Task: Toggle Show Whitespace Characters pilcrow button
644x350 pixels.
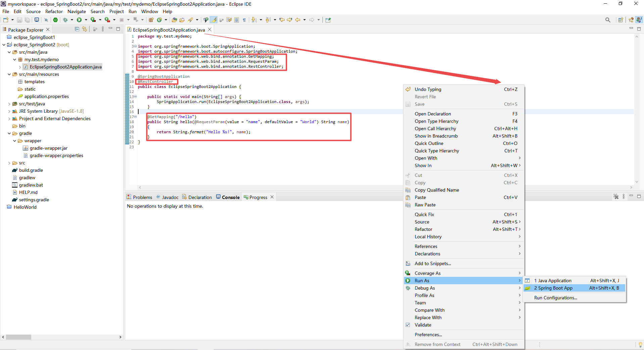Action: pyautogui.click(x=244, y=20)
